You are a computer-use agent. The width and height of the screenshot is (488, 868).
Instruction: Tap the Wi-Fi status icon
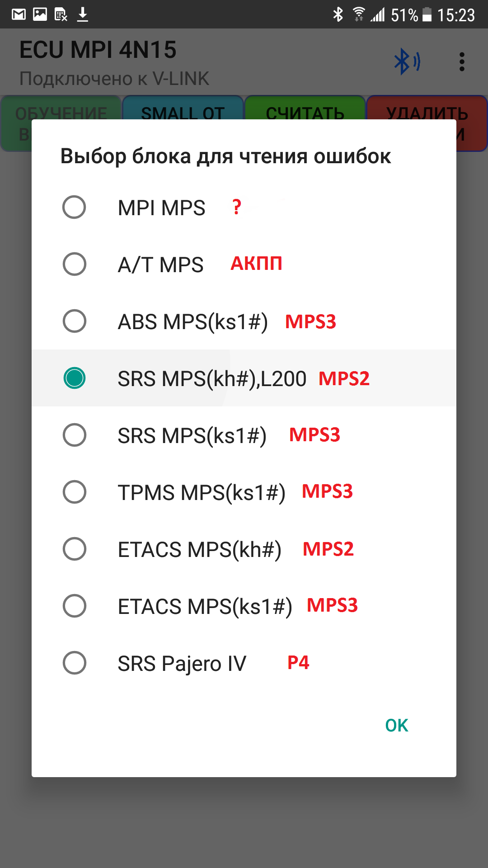pyautogui.click(x=359, y=15)
